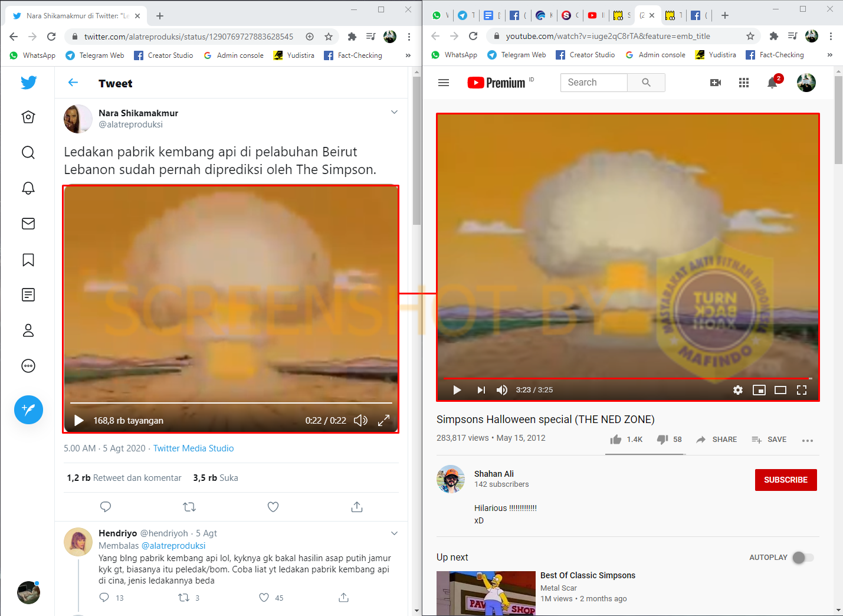This screenshot has height=616, width=843.
Task: Open Twitter Profile icon in sidebar
Action: click(x=28, y=330)
